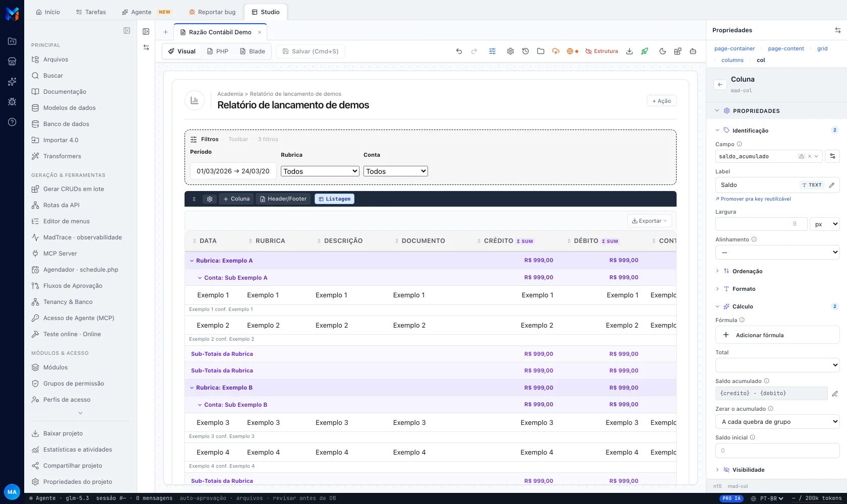Open the folder icon in the editor toolbar
This screenshot has height=504, width=847.
coord(540,51)
